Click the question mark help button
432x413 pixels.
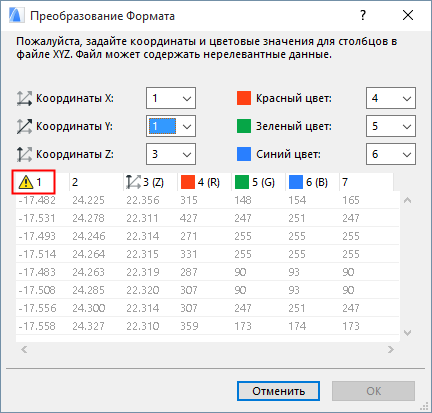coord(363,15)
